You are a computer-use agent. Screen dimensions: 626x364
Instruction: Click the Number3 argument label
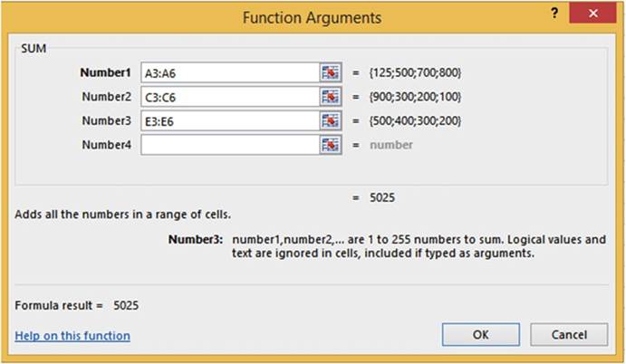pyautogui.click(x=108, y=120)
